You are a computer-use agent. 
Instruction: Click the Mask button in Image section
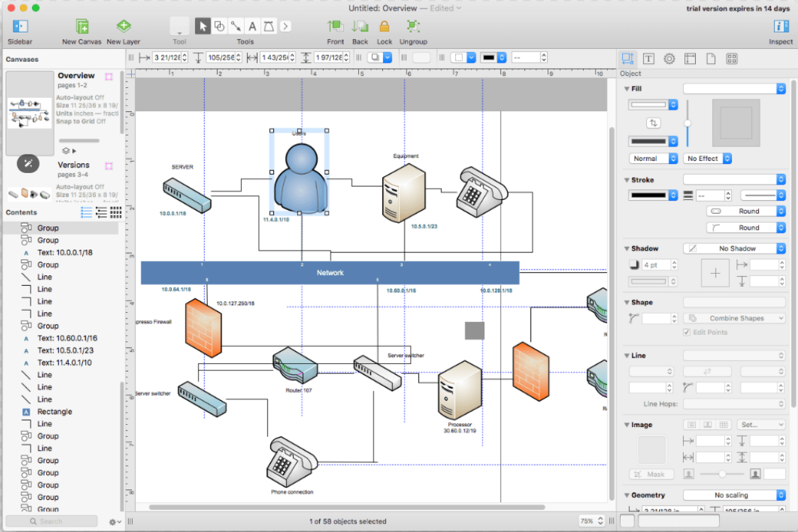[650, 474]
